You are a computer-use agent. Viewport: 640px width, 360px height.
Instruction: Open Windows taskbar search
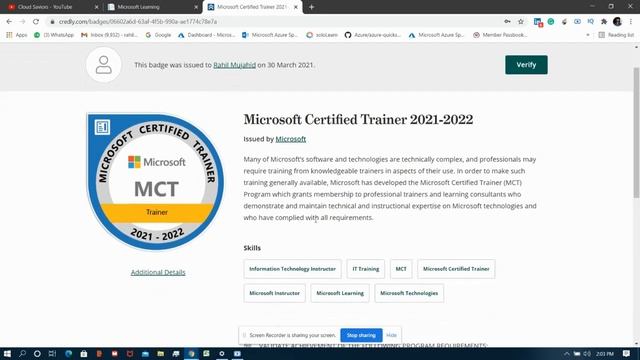[22, 353]
